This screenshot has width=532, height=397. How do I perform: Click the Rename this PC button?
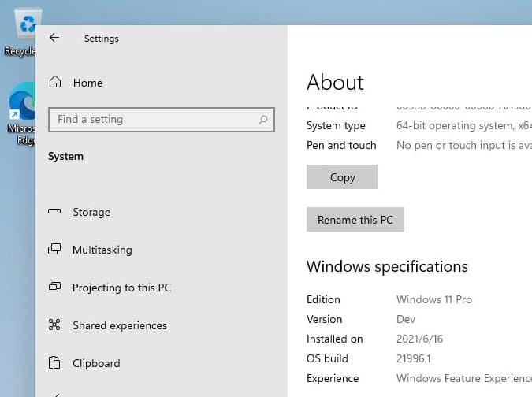[355, 220]
